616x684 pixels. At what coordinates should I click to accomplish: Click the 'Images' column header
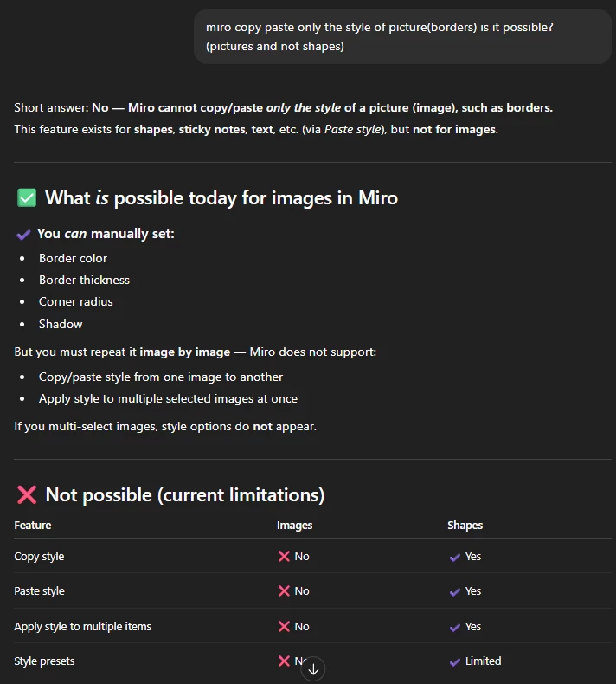(x=295, y=526)
